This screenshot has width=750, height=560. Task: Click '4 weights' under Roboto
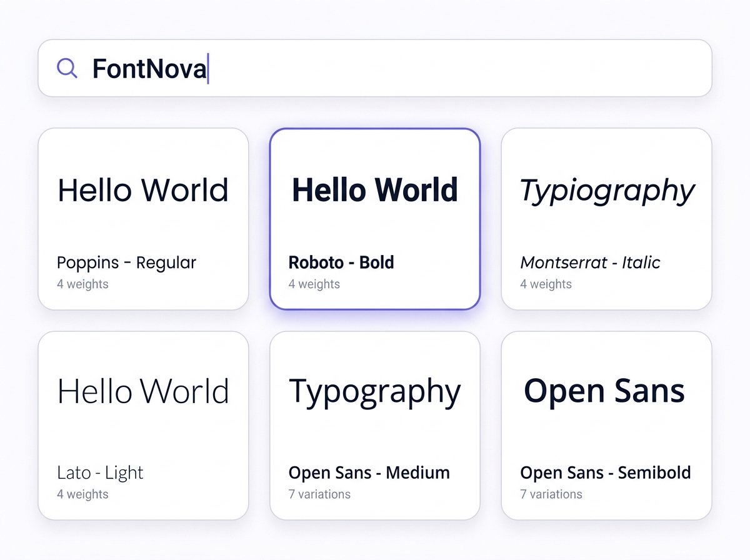(x=314, y=284)
